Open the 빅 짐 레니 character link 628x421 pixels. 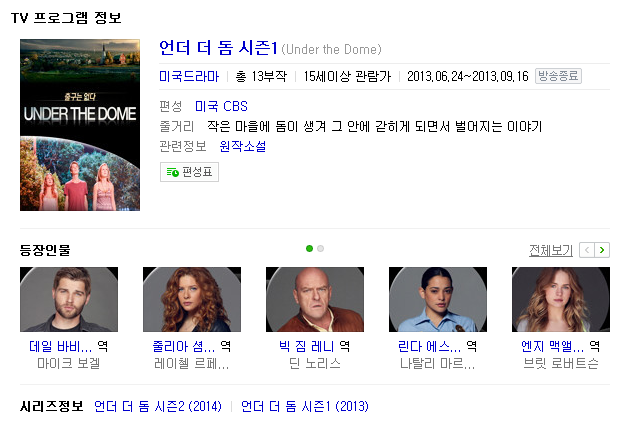(x=306, y=346)
